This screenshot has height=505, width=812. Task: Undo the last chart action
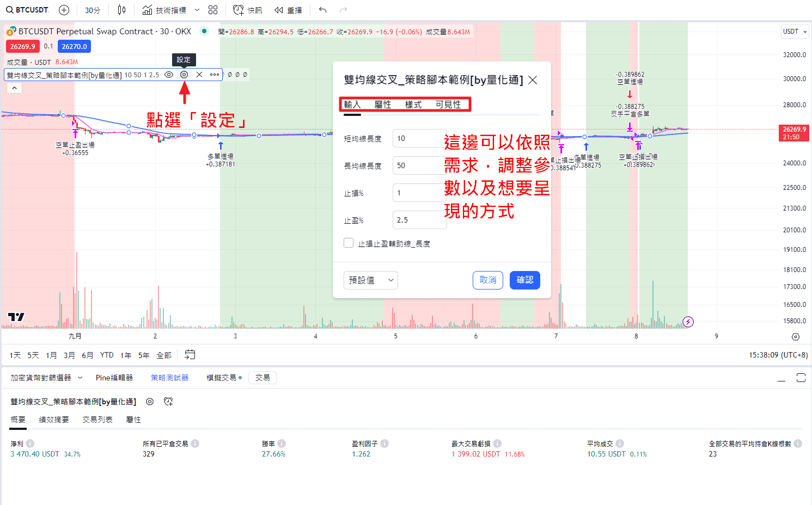(x=323, y=10)
